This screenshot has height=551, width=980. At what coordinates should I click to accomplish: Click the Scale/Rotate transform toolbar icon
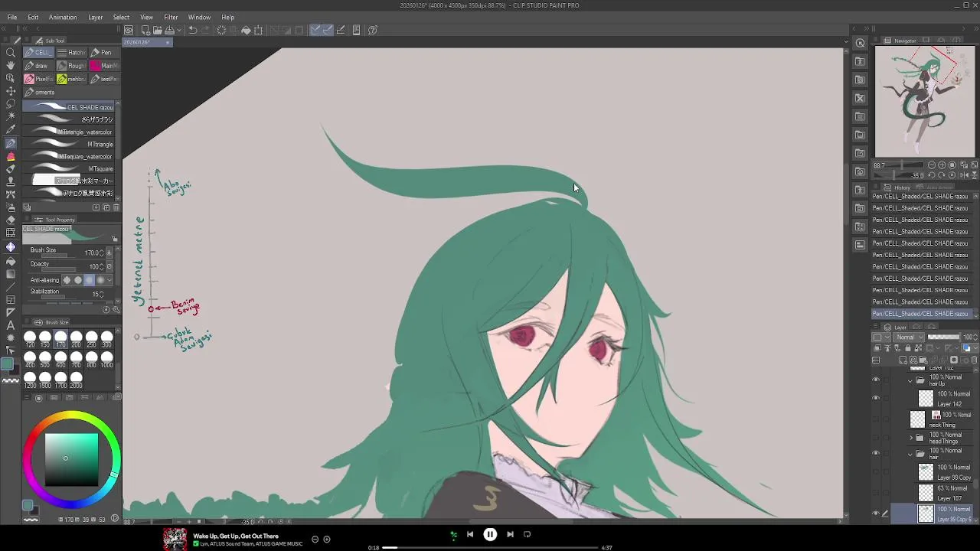[258, 31]
